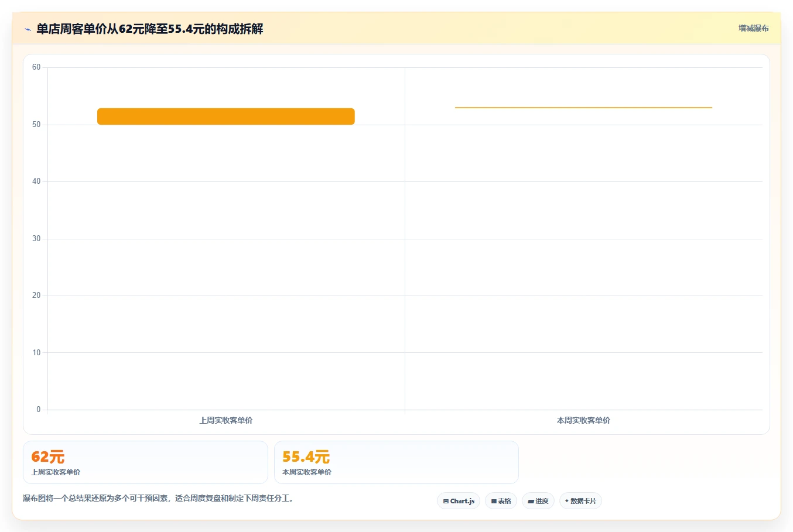Image resolution: width=793 pixels, height=532 pixels.
Task: Click y-axis value 0
Action: point(39,410)
